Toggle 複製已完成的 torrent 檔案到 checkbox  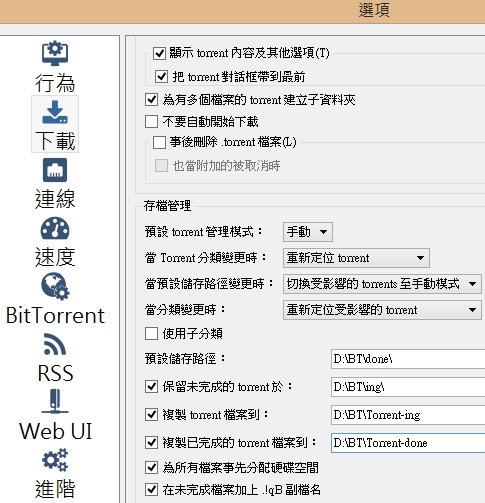coord(151,443)
